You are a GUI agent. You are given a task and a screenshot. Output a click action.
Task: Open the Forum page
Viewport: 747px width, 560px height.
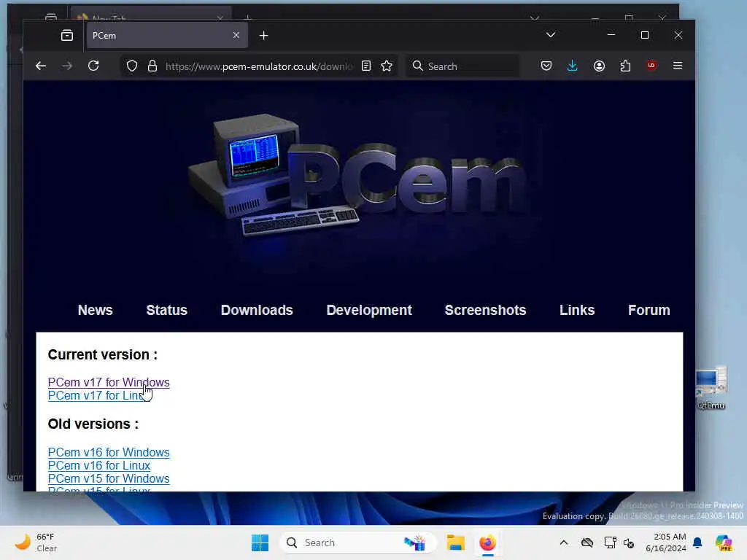coord(649,310)
